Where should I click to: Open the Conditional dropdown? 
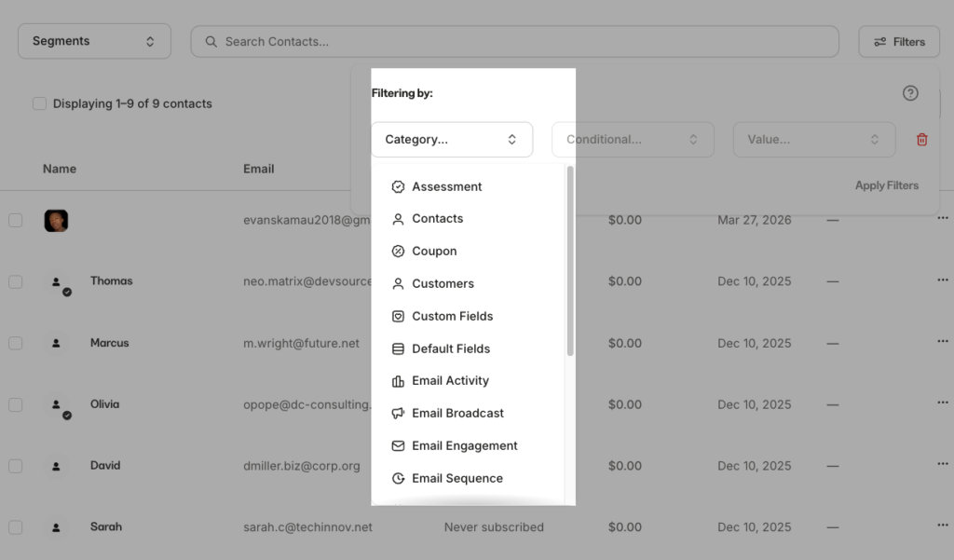(x=633, y=140)
